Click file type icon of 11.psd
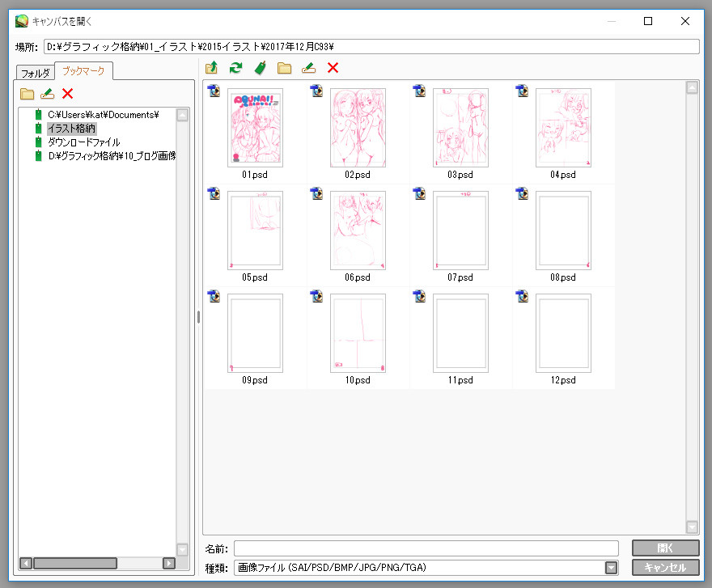Image resolution: width=712 pixels, height=588 pixels. coord(419,297)
